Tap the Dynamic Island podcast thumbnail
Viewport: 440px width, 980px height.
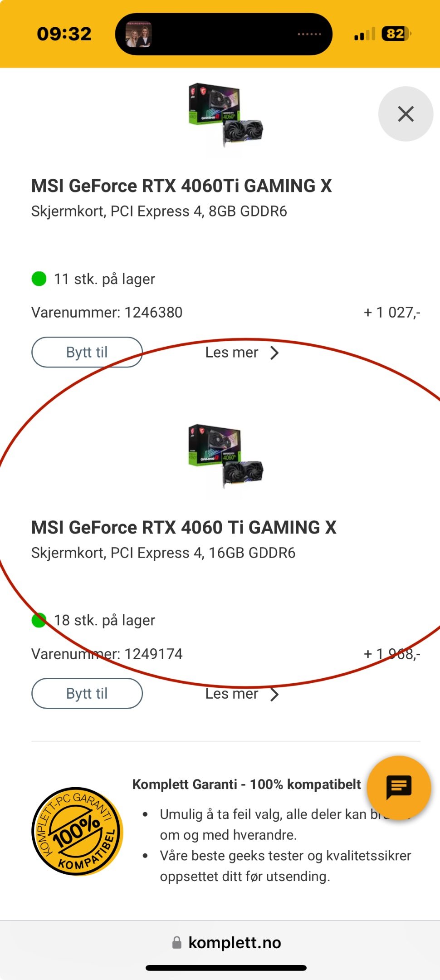tap(139, 34)
